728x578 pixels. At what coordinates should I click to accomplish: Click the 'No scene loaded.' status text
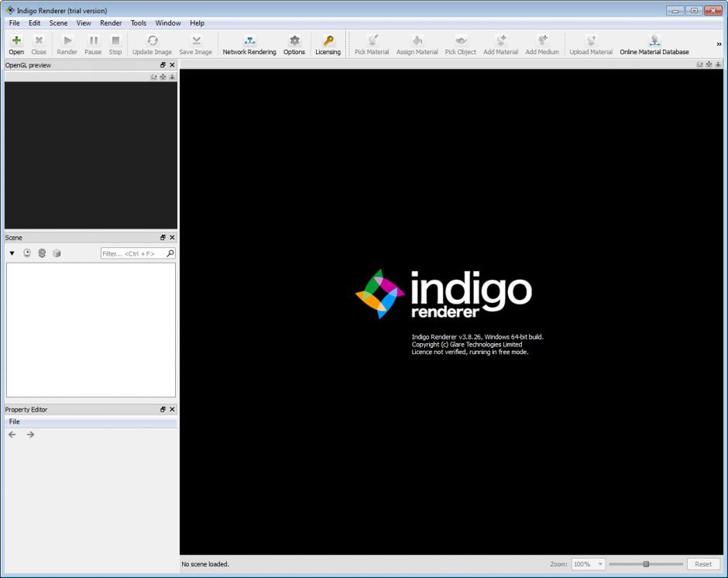[205, 564]
